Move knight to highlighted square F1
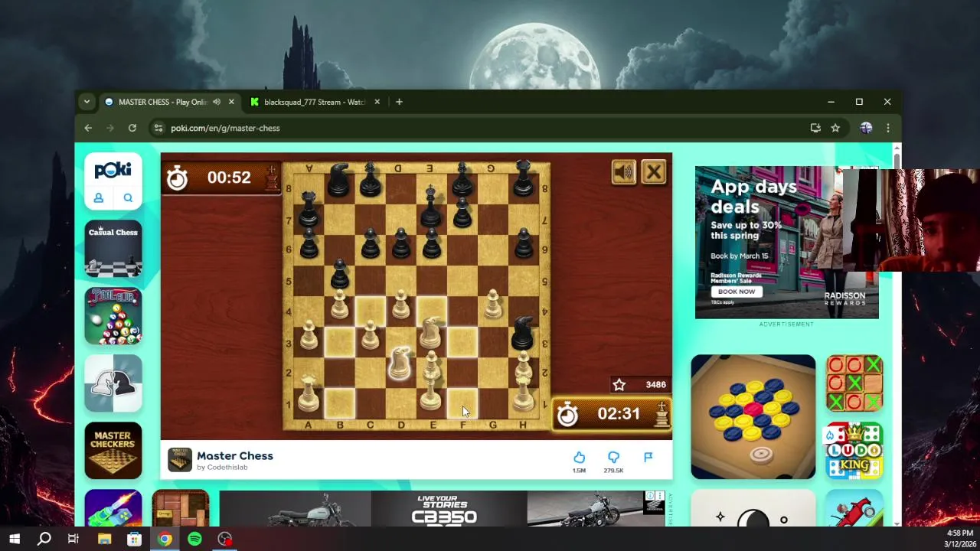The image size is (980, 551). pos(462,403)
